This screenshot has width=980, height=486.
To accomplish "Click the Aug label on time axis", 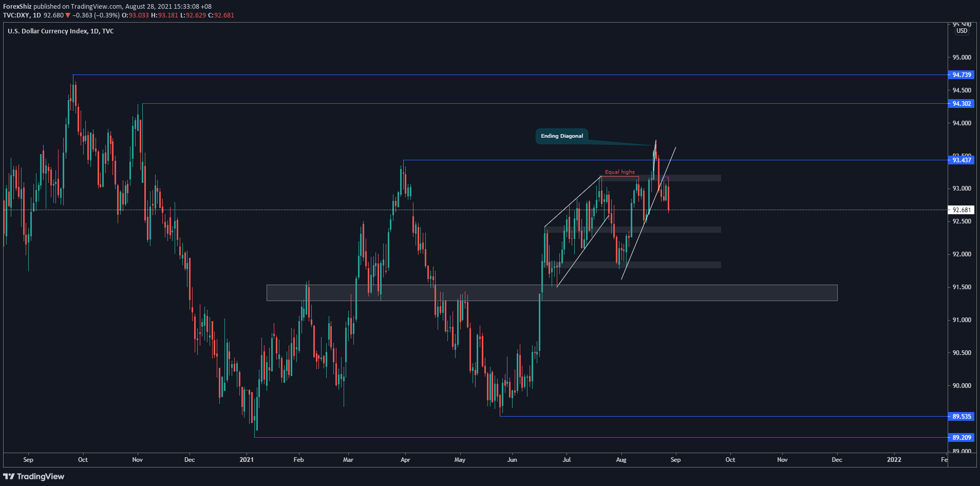I will (621, 460).
